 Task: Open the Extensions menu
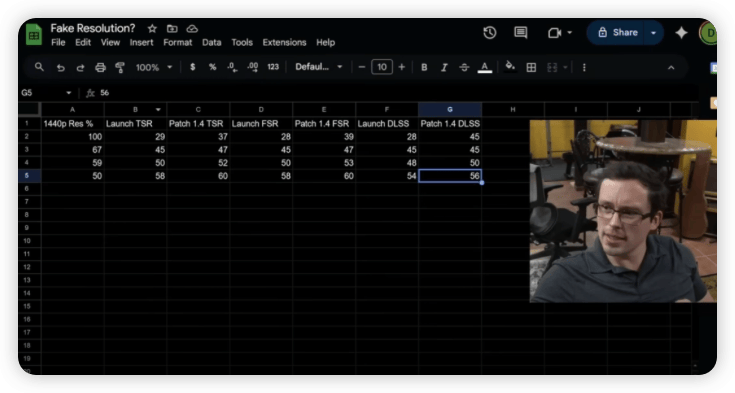click(x=284, y=42)
